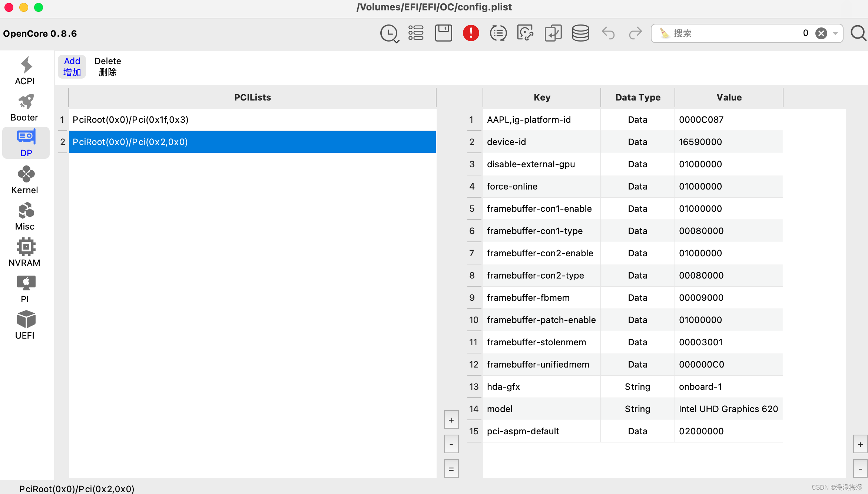Open the ACPI section
The image size is (868, 494).
(x=26, y=70)
